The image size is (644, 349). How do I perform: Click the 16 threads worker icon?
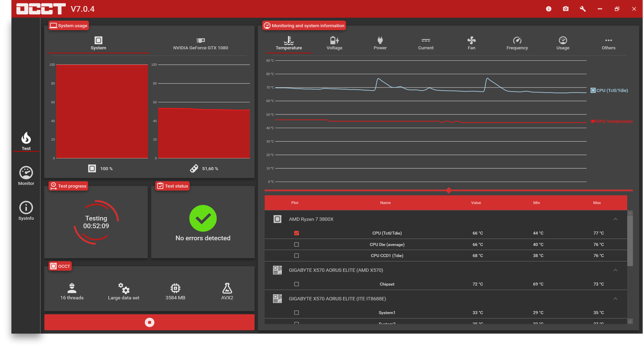click(72, 288)
